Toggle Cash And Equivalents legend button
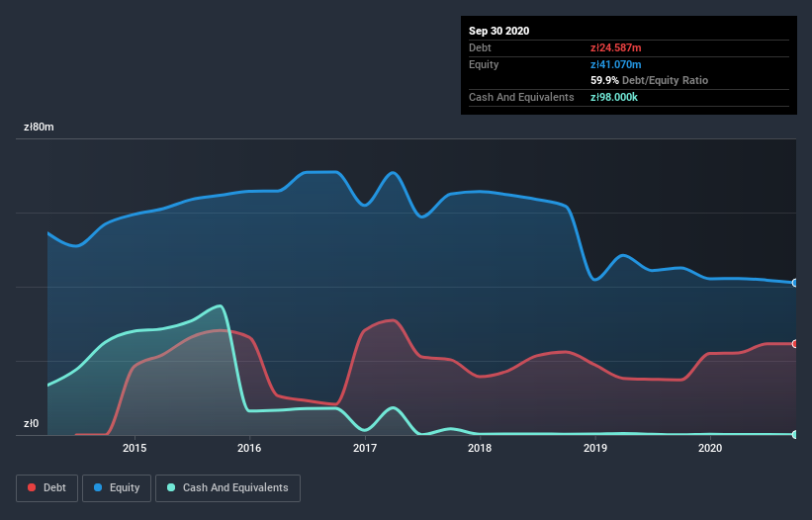The width and height of the screenshot is (812, 520). [x=227, y=488]
